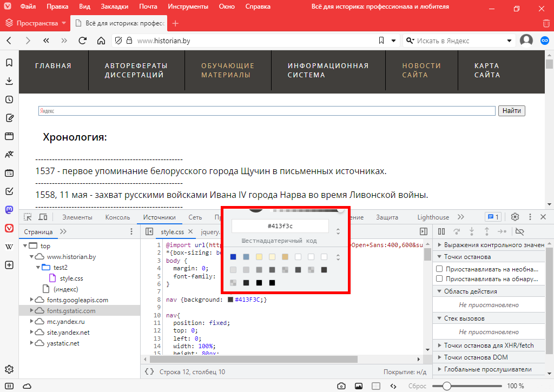The height and width of the screenshot is (392, 554).
Task: Switch to the Консоль tab
Action: (117, 217)
